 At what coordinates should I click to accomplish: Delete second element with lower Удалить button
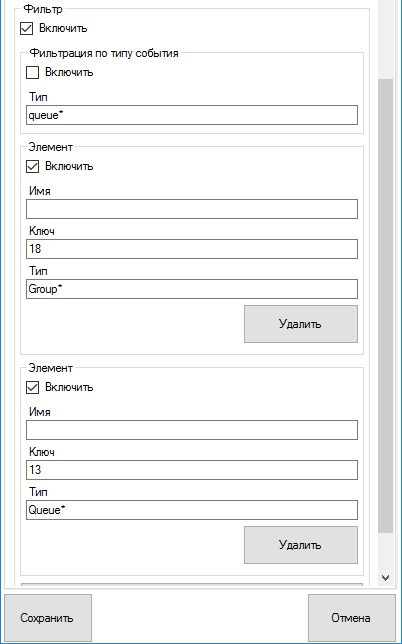pos(301,545)
